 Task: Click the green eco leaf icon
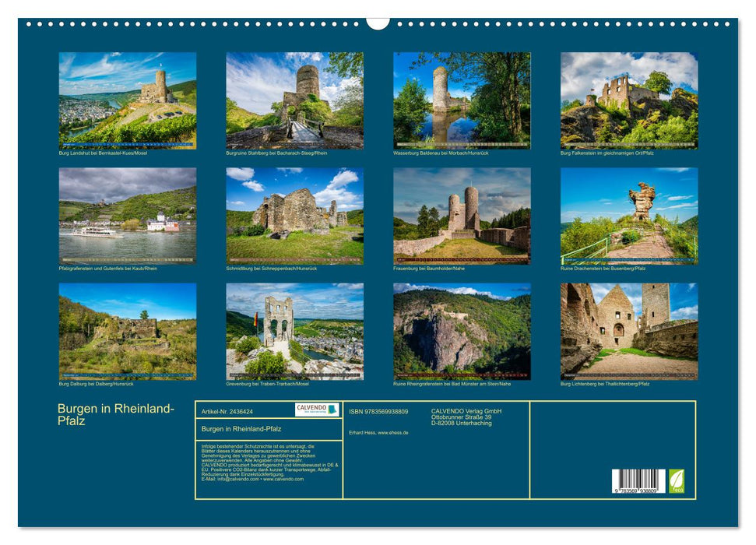click(x=676, y=481)
